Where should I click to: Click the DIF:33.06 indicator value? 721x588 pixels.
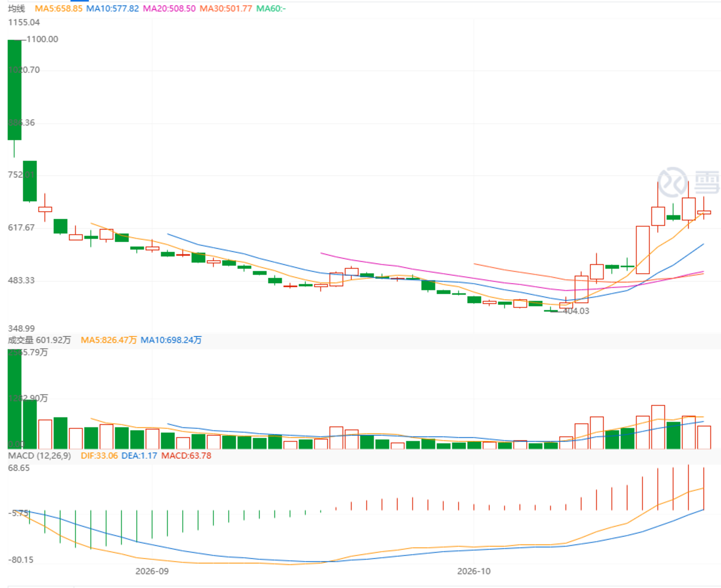99,455
